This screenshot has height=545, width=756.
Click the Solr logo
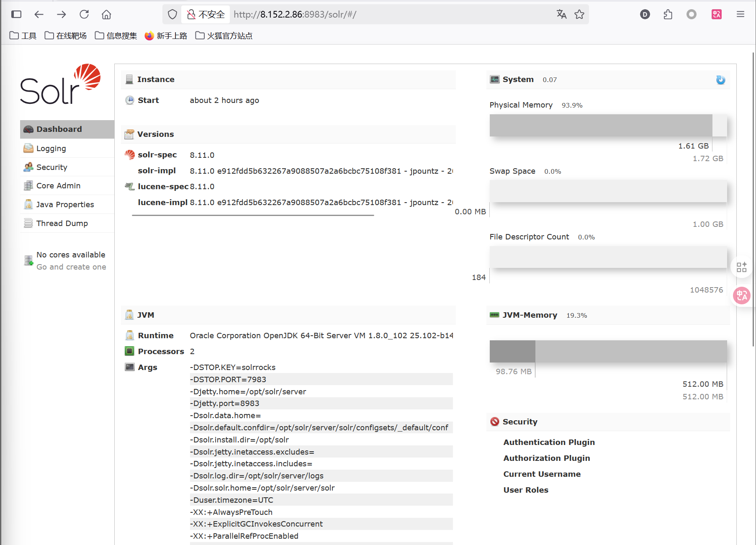coord(60,84)
